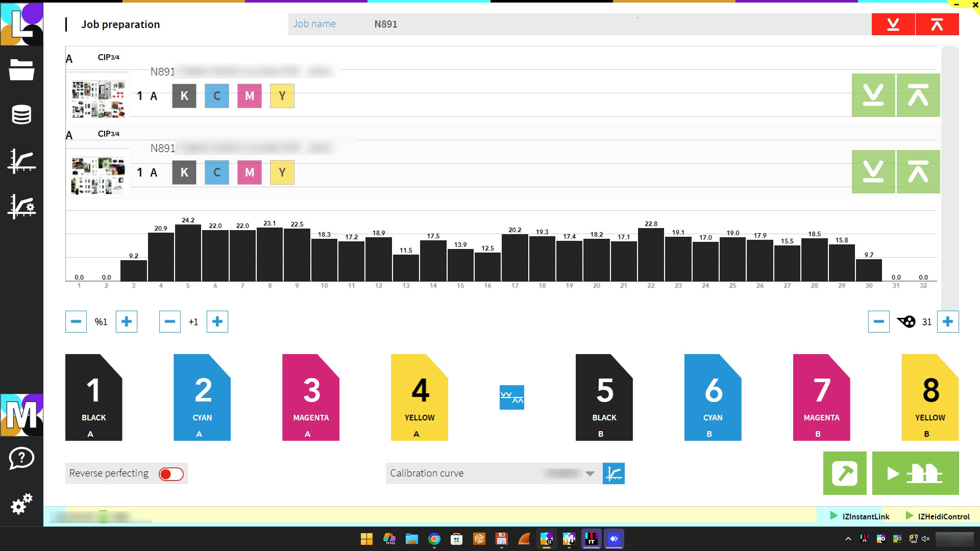The width and height of the screenshot is (980, 551).
Task: Open the calibration curve sidebar icon
Action: point(21,161)
